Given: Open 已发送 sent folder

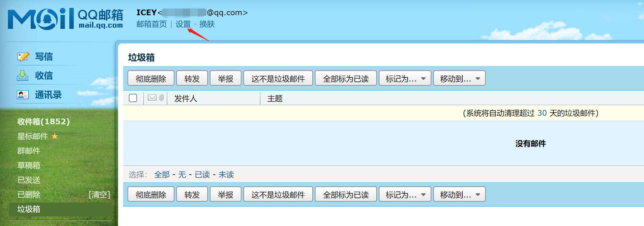Looking at the screenshot, I should pyautogui.click(x=29, y=180).
